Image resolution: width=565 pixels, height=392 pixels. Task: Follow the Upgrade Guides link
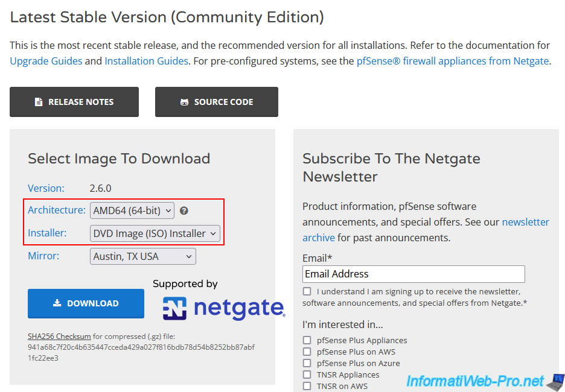tap(46, 61)
